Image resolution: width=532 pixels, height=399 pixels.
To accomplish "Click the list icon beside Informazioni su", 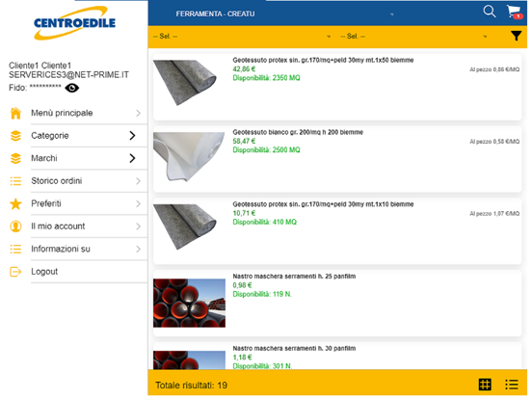I will point(15,249).
